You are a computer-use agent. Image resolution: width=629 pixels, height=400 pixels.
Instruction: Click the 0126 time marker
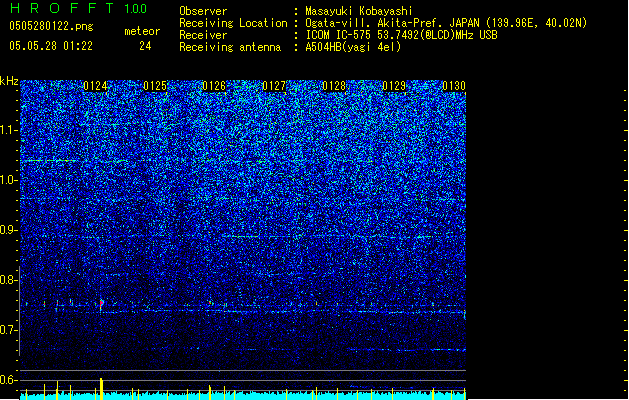pos(214,86)
